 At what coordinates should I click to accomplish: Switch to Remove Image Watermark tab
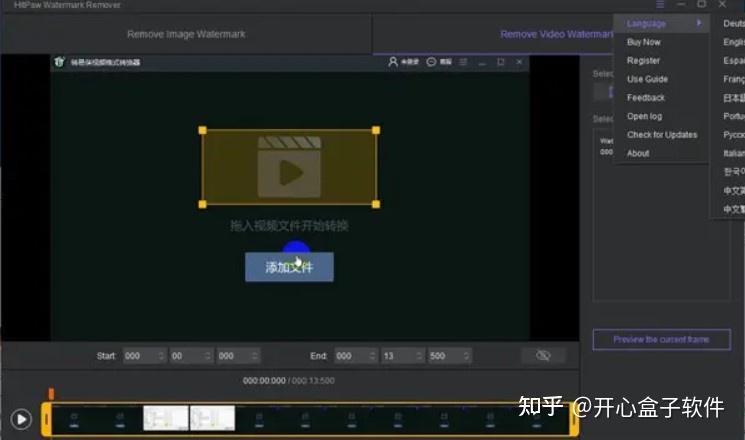point(186,34)
